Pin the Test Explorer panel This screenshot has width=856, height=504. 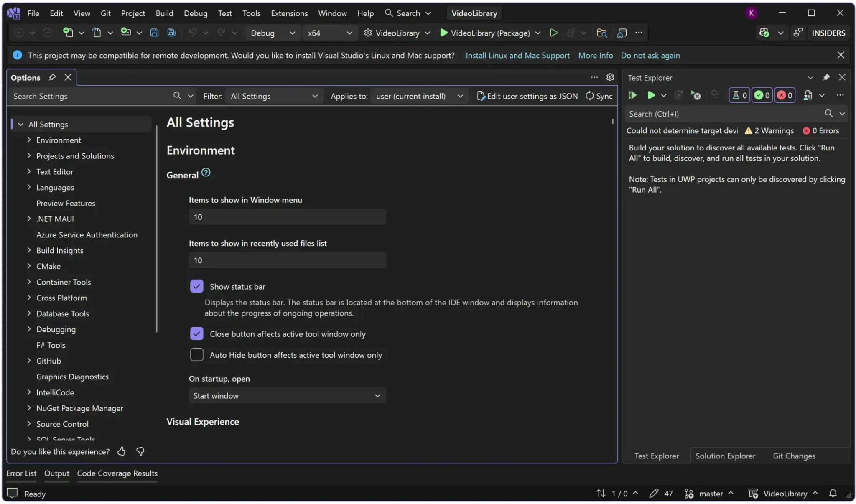826,77
